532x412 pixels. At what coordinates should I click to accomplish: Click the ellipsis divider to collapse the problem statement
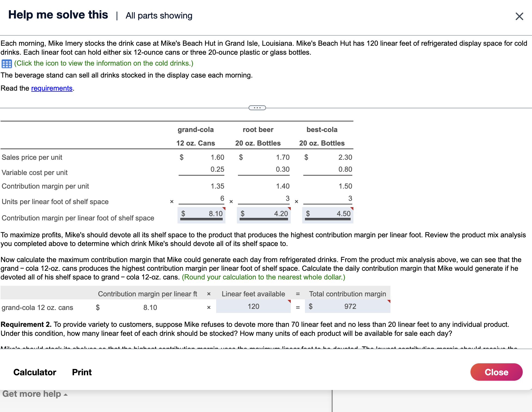pos(257,108)
